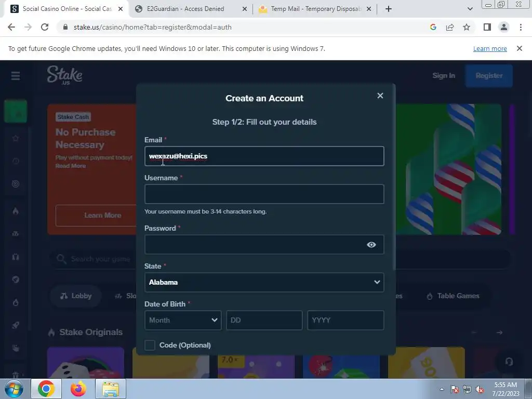Viewport: 532px width, 399px height.
Task: Toggle password visibility eye icon
Action: click(x=371, y=245)
